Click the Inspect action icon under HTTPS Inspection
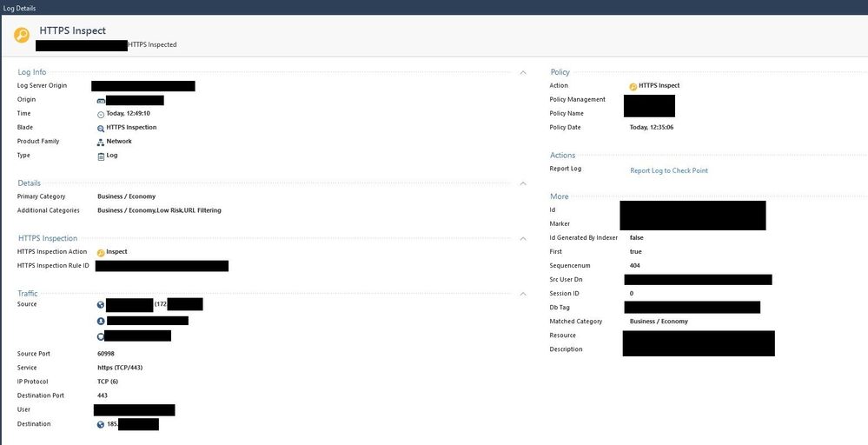Viewport: 868px width, 445px height. [101, 252]
